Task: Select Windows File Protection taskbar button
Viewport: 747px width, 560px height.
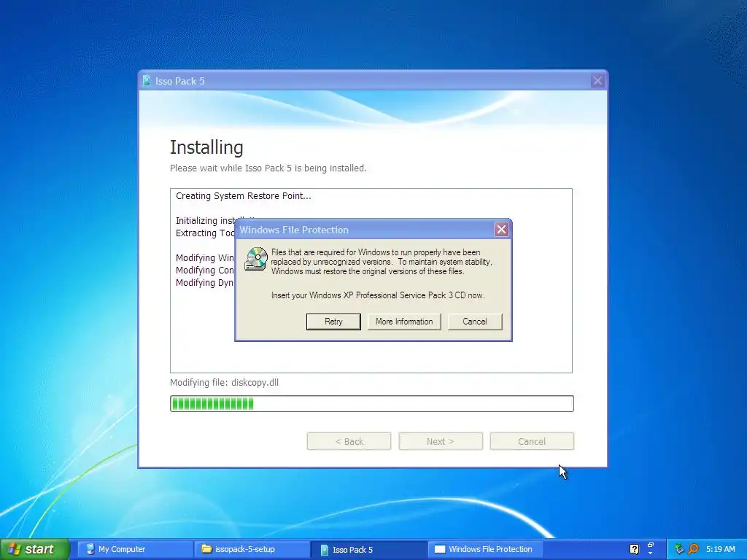Action: [485, 549]
